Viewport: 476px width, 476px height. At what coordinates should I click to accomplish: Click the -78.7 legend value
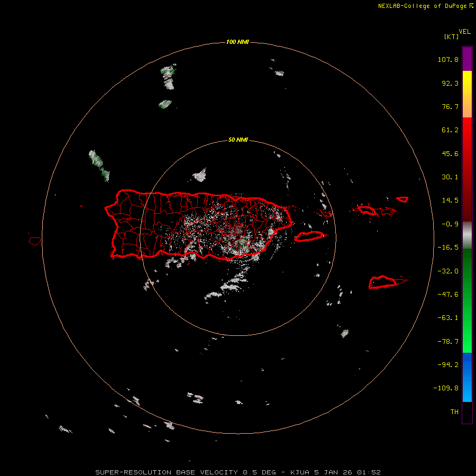tap(448, 342)
